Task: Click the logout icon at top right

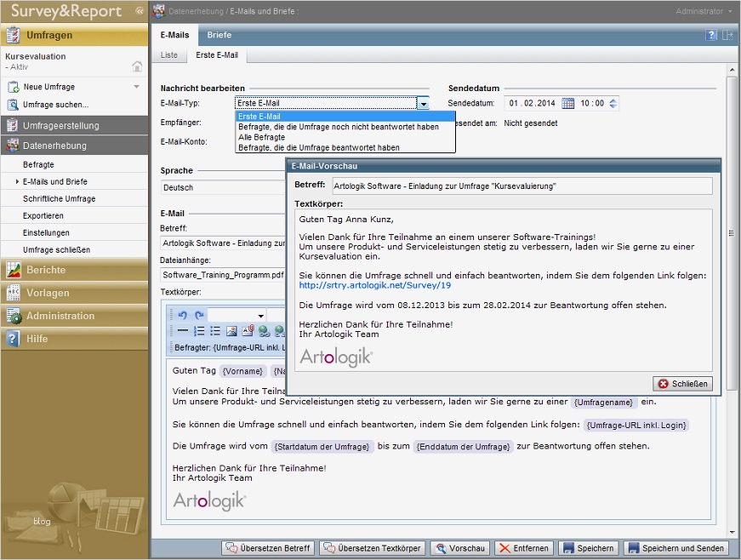Action: tap(728, 35)
